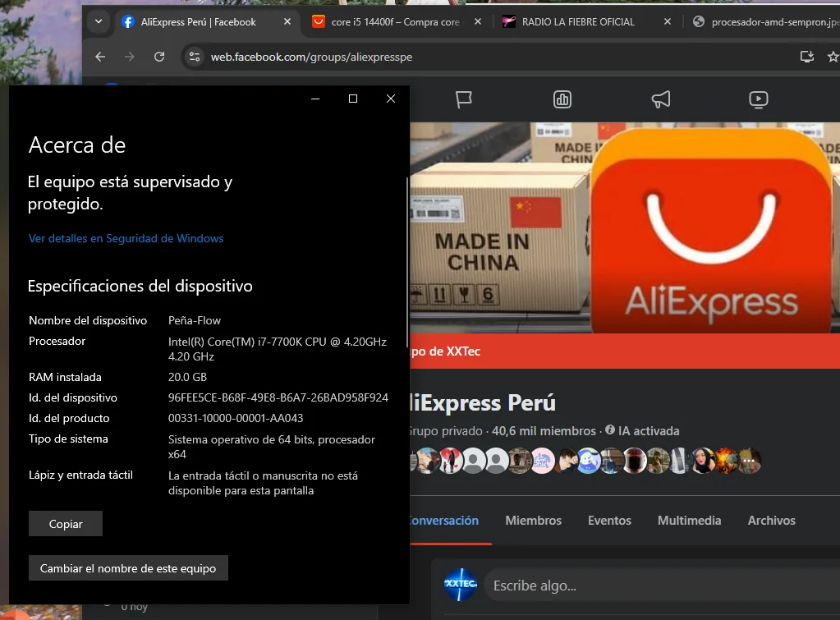This screenshot has width=840, height=620.
Task: Open the Eventos group tab
Action: (x=609, y=521)
